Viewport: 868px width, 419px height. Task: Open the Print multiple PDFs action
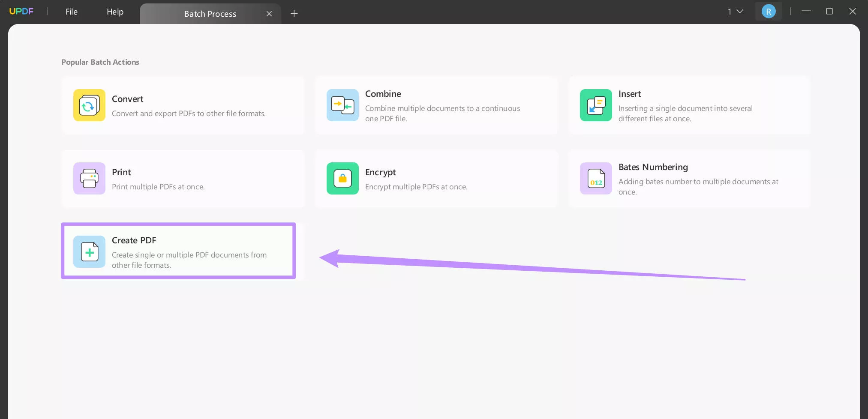[x=183, y=179]
